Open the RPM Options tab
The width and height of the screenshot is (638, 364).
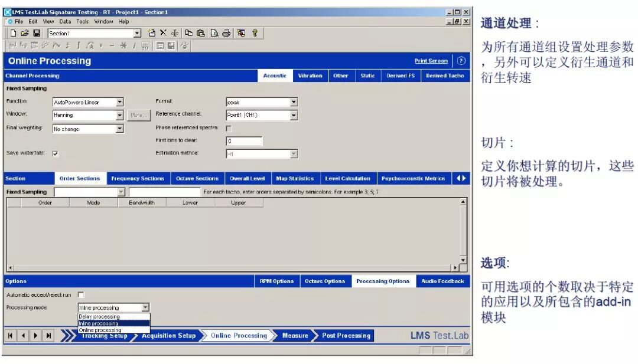click(276, 281)
